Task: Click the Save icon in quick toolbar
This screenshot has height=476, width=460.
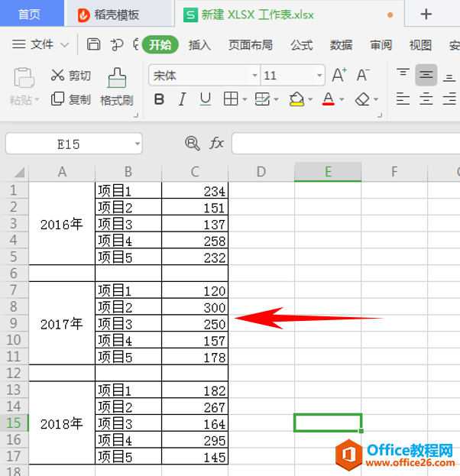Action: point(93,44)
